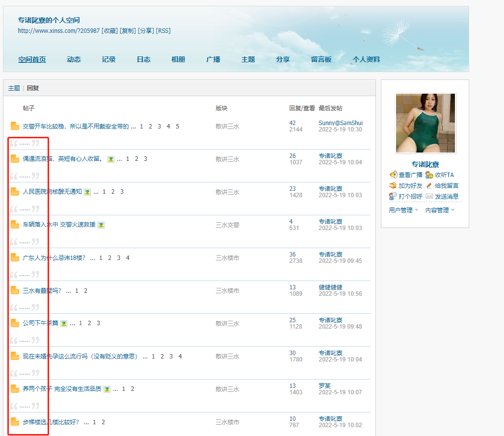
Task: Open the 广播 nav item
Action: coord(213,59)
